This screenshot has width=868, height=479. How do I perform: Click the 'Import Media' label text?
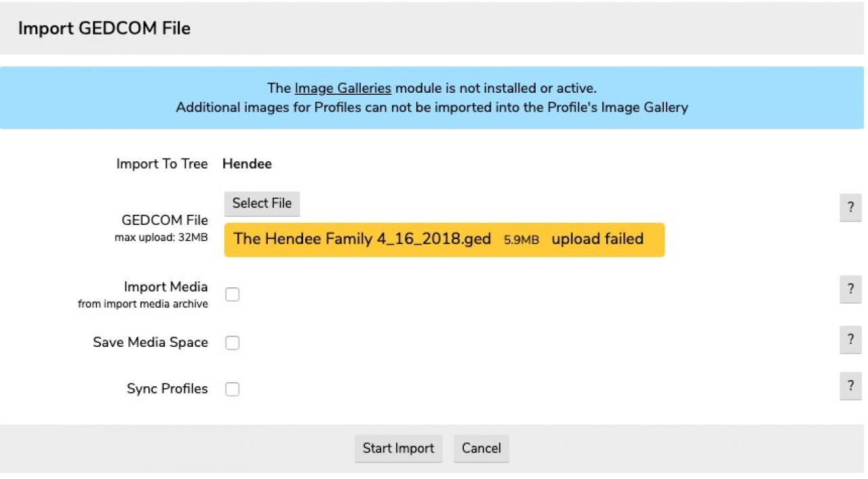[165, 287]
